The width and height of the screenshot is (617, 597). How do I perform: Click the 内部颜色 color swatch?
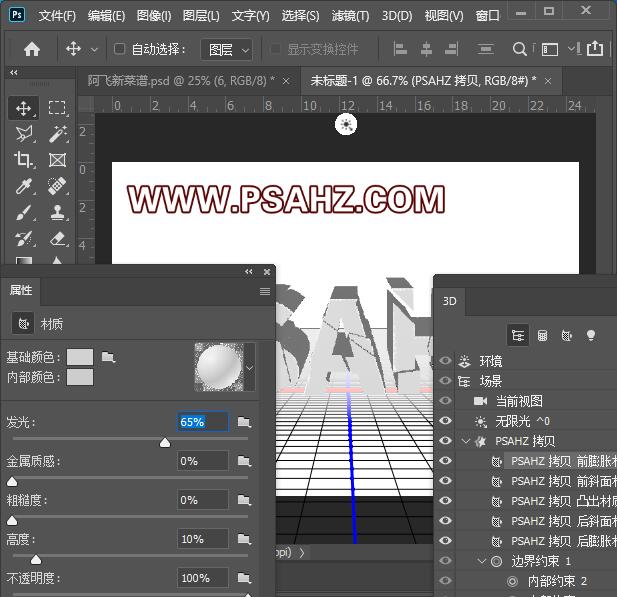point(80,377)
